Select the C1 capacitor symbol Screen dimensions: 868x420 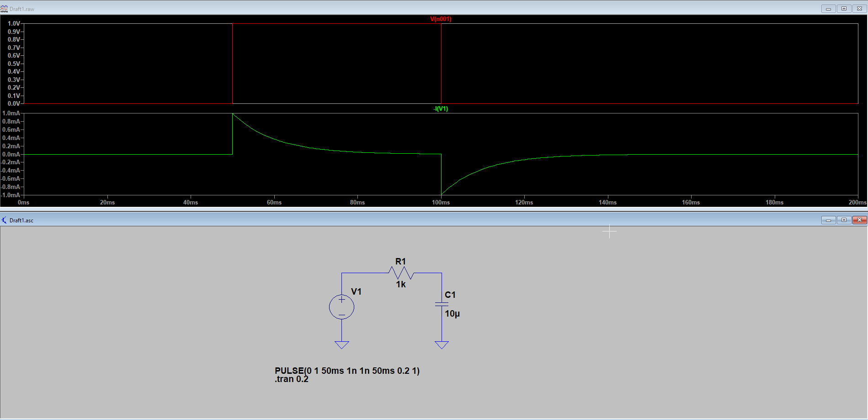442,303
